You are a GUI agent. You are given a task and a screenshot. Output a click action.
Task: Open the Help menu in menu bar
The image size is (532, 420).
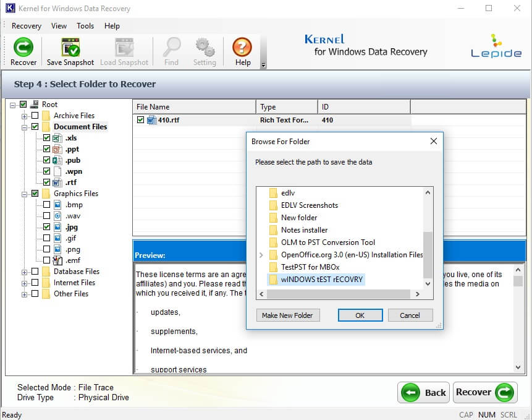coord(112,26)
